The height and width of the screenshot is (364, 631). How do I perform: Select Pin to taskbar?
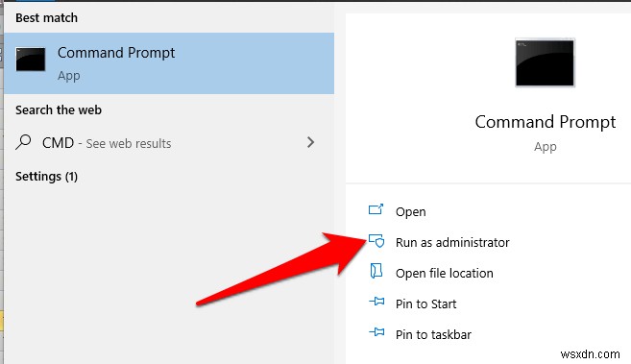click(x=433, y=334)
